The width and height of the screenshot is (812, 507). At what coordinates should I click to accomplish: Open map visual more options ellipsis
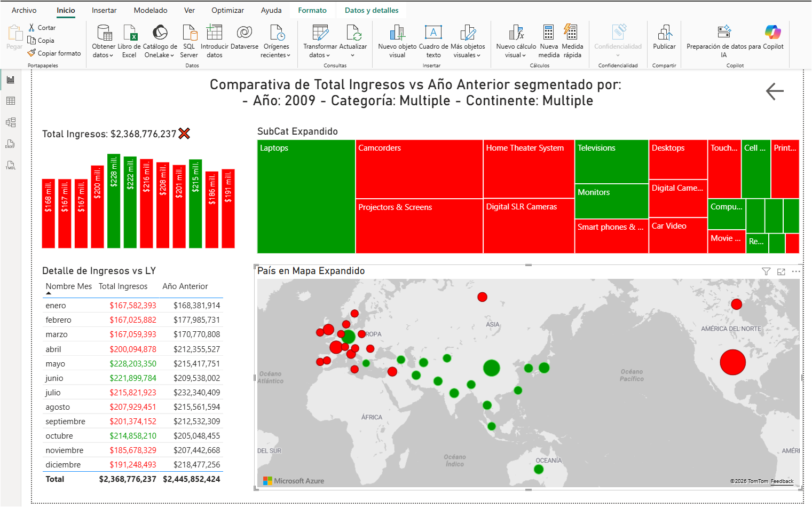point(796,271)
